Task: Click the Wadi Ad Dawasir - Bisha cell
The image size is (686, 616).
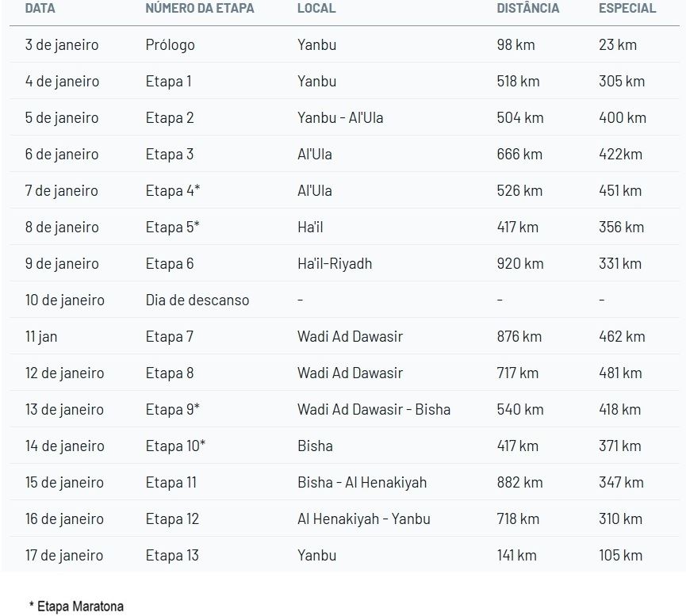Action: [x=374, y=410]
